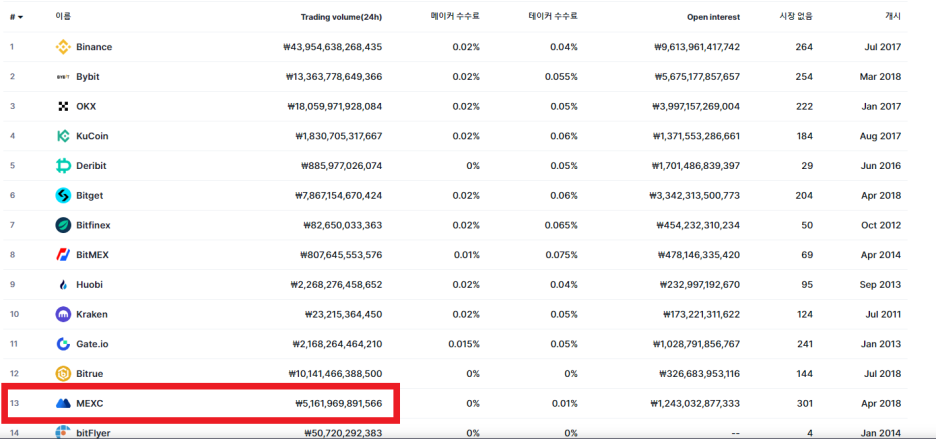This screenshot has width=936, height=439.
Task: Select bitFlyer launch date Jan 2014
Action: click(x=883, y=433)
